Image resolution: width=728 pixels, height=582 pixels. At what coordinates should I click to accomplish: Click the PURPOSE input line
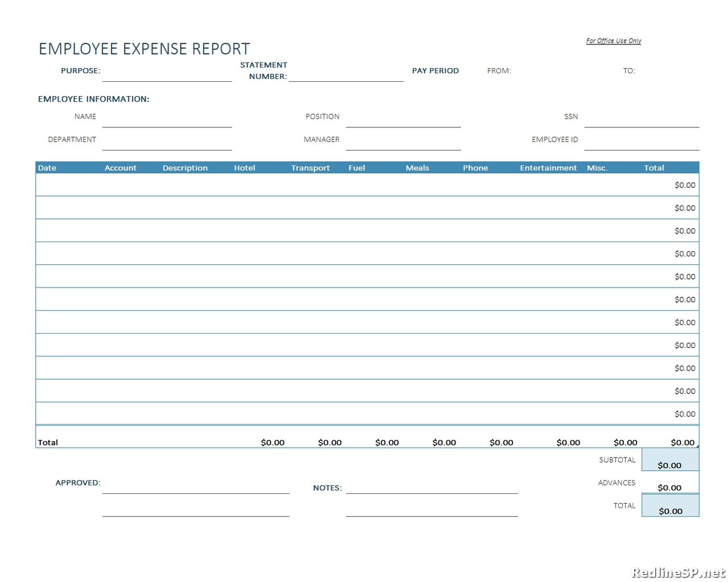[x=167, y=78]
